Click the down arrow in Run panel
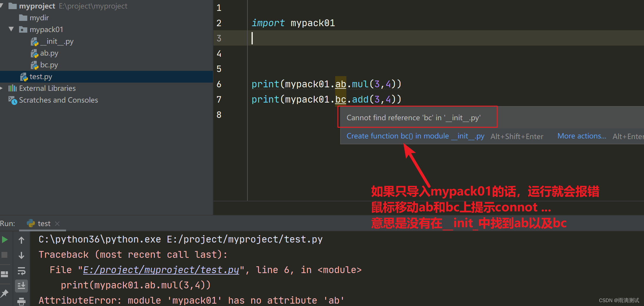 coord(21,255)
